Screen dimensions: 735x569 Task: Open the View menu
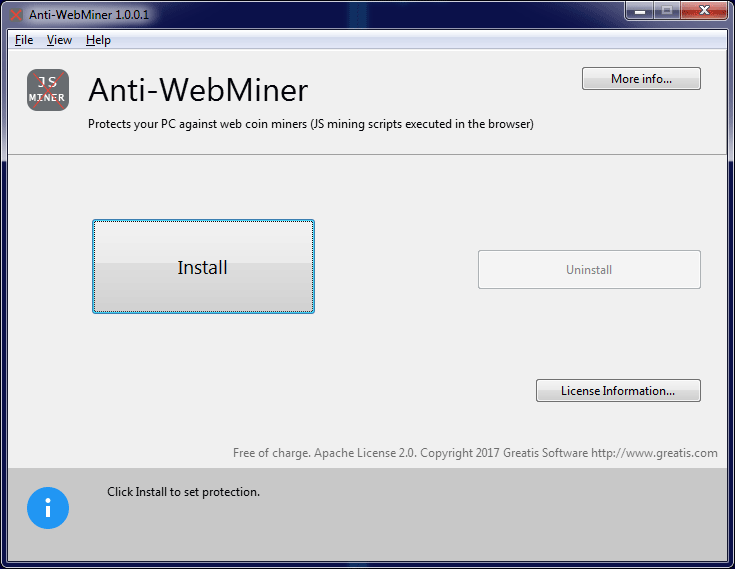click(59, 40)
